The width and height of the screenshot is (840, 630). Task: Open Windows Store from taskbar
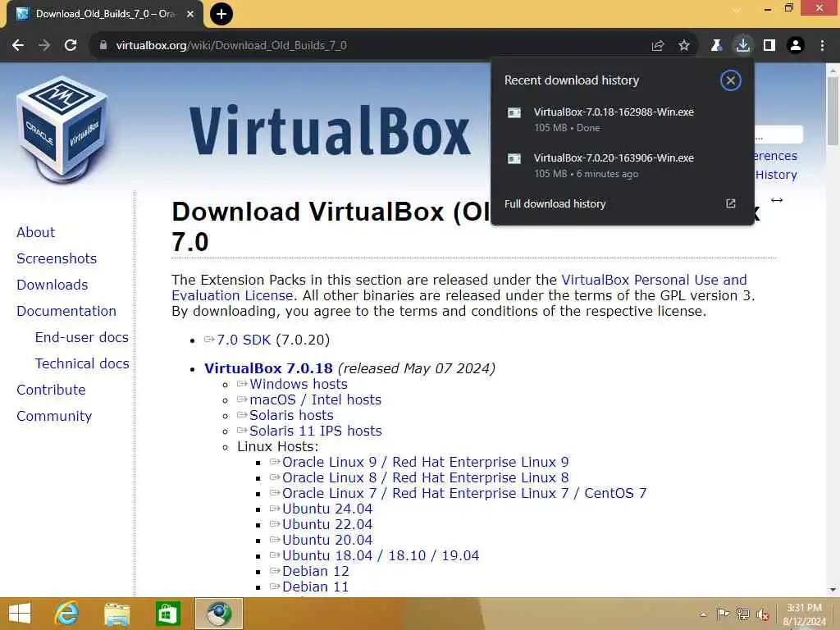(x=167, y=614)
